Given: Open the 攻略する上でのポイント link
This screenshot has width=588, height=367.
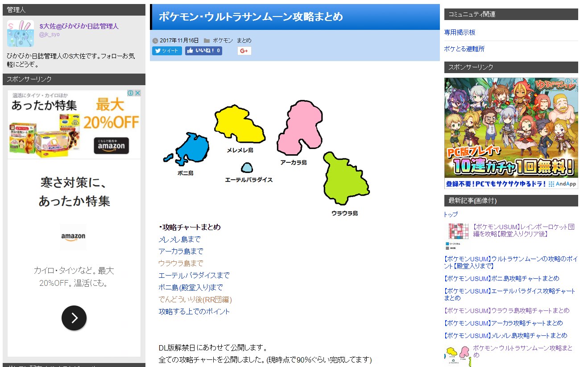Looking at the screenshot, I should (194, 312).
